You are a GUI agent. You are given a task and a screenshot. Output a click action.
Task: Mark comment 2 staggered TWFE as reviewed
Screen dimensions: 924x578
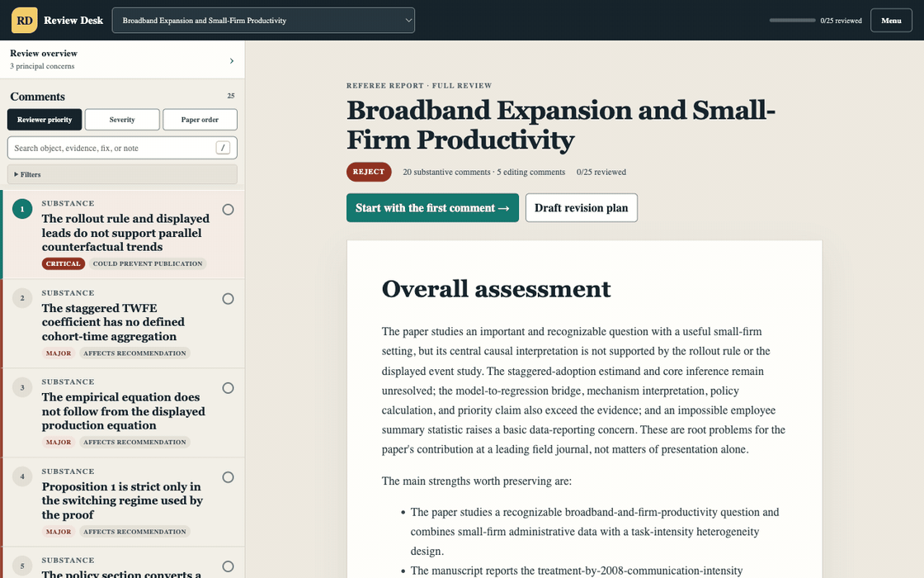point(228,299)
